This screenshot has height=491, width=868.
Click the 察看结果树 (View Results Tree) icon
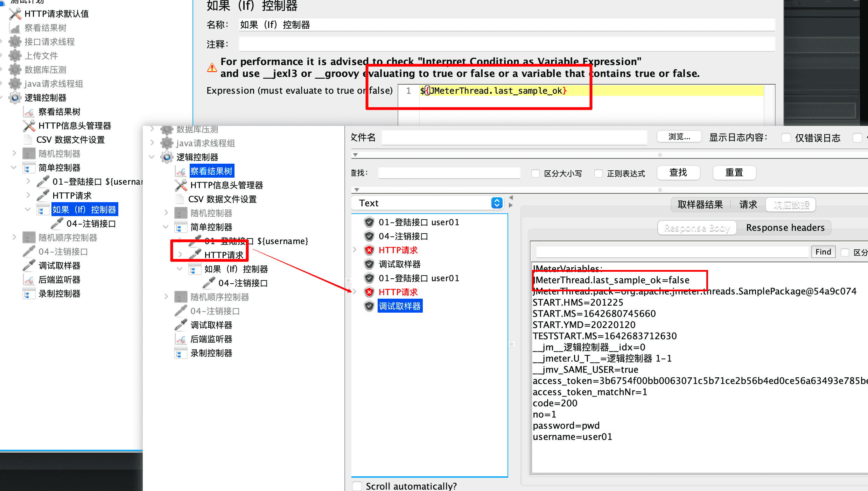[x=180, y=171]
